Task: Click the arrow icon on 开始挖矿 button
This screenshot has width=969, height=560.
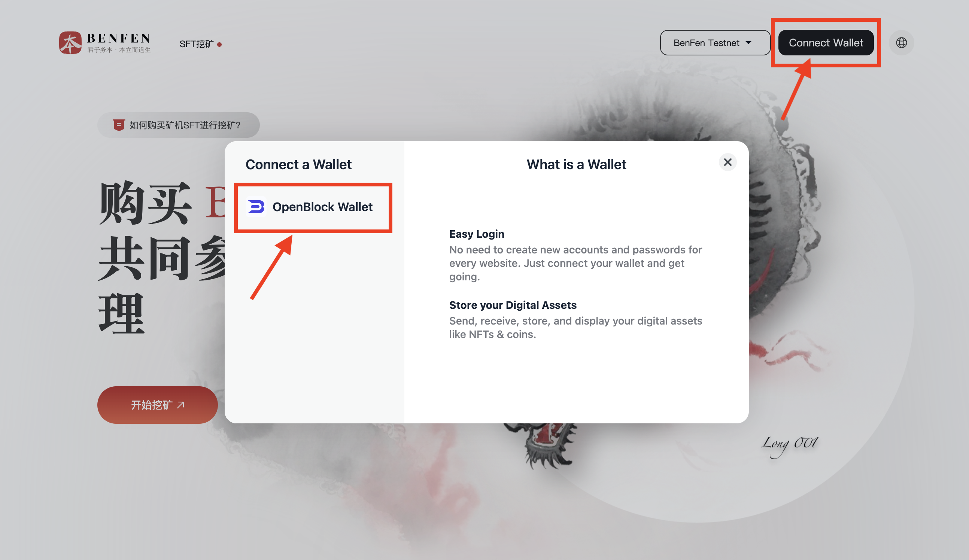Action: [x=181, y=405]
